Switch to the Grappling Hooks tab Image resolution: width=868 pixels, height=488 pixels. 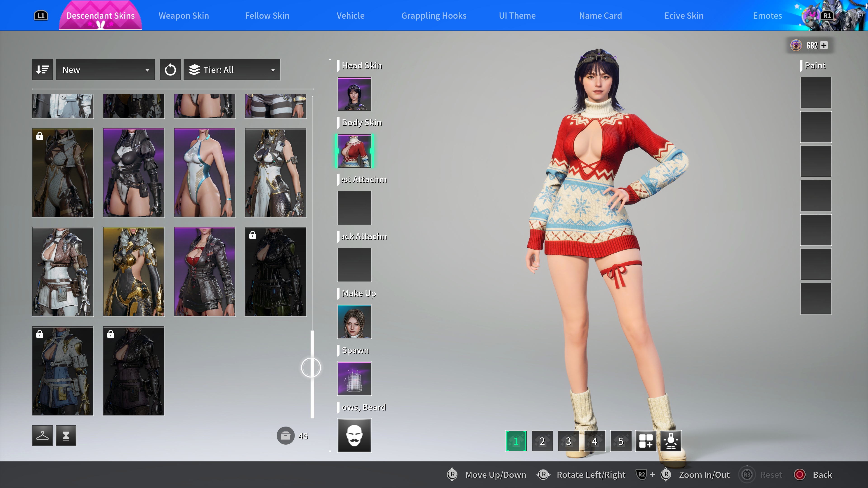tap(434, 16)
